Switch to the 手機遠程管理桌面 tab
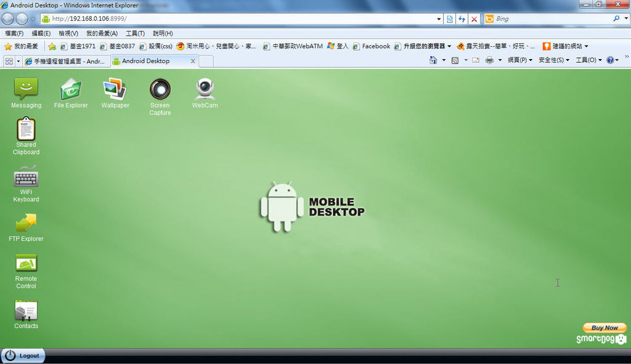631x364 pixels. point(66,61)
